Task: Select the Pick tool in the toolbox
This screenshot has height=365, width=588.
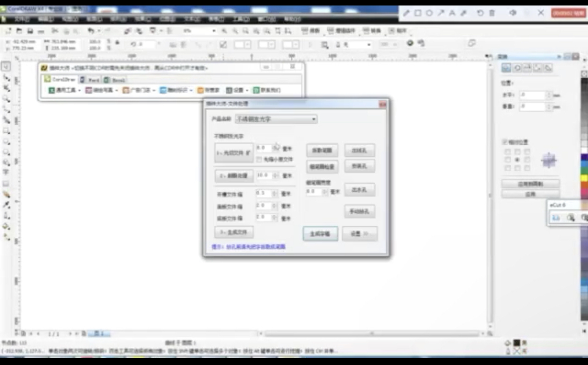Action: click(x=6, y=66)
